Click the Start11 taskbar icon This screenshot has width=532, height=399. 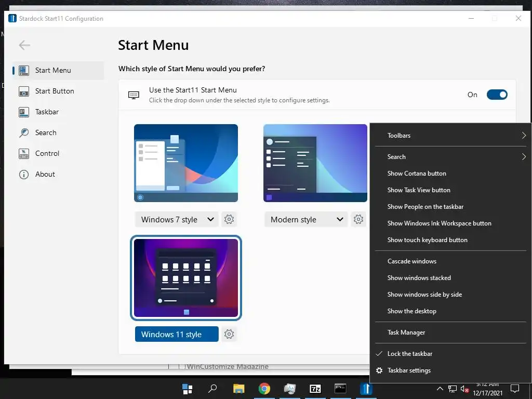[x=366, y=389]
